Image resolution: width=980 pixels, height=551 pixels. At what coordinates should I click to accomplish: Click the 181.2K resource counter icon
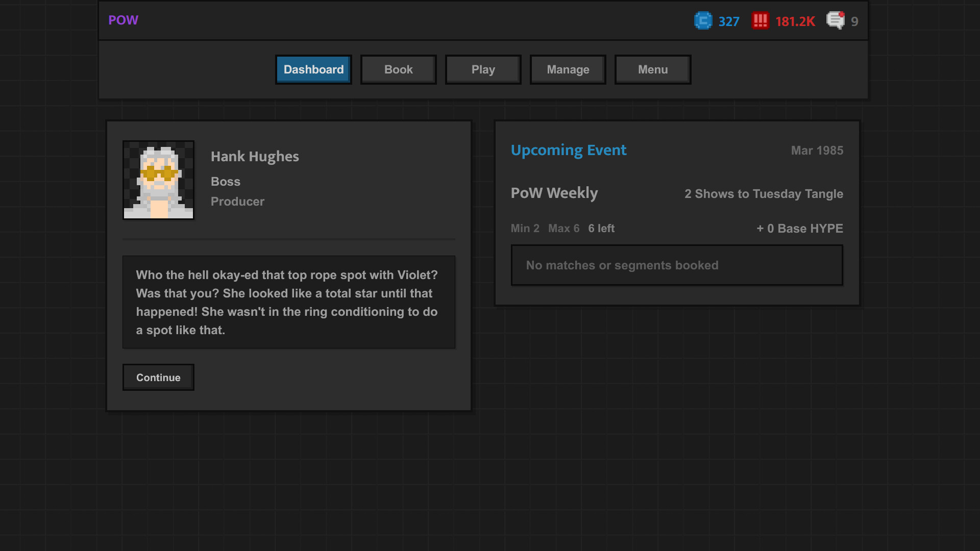click(760, 21)
